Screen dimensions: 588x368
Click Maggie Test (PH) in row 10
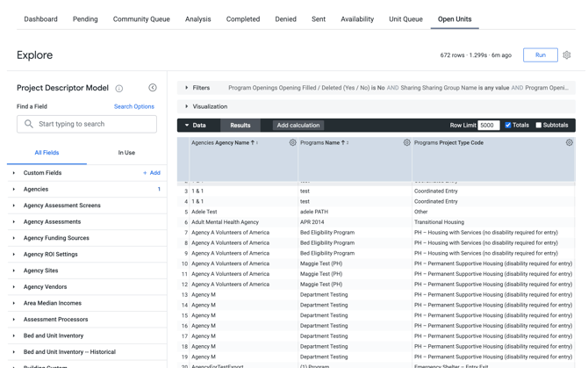coord(321,263)
